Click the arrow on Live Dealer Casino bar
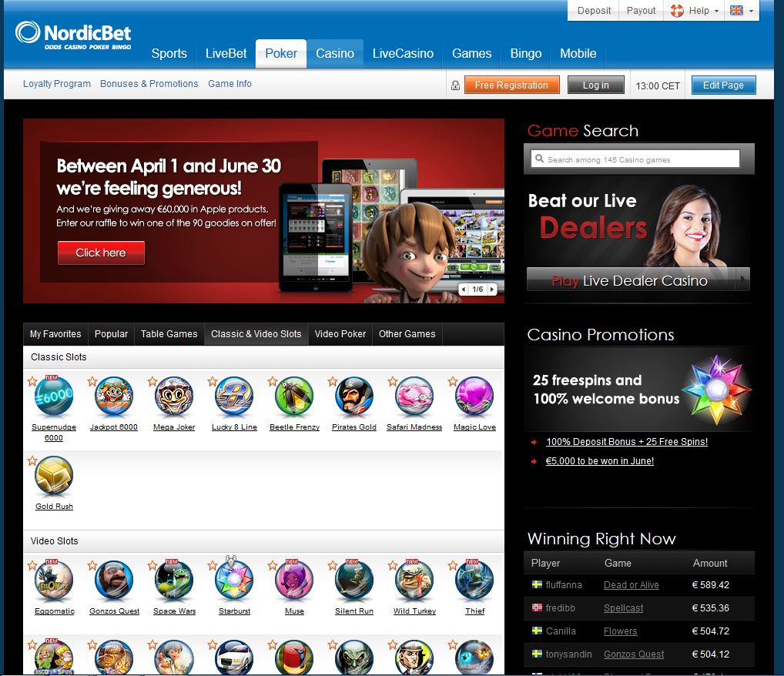The height and width of the screenshot is (676, 784). [742, 279]
